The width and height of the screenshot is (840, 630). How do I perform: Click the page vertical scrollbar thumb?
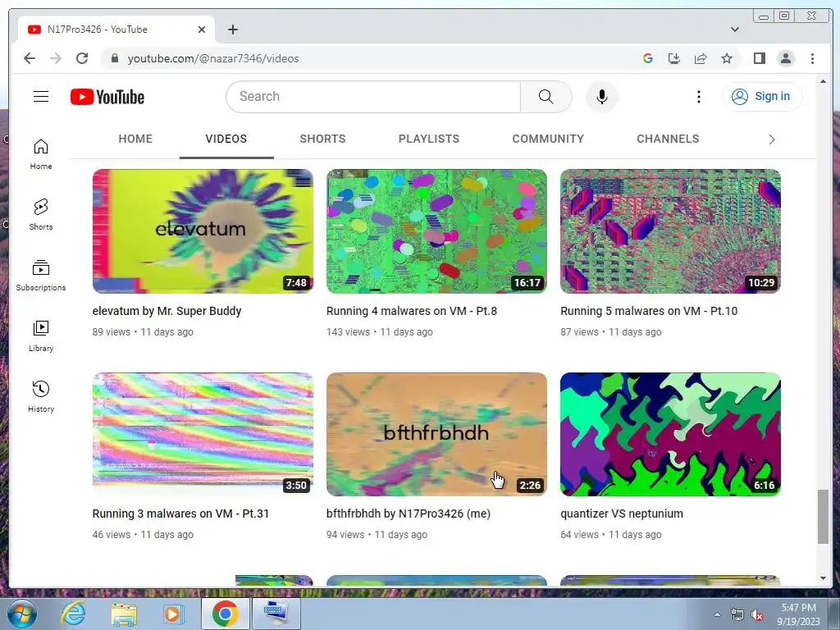click(823, 517)
